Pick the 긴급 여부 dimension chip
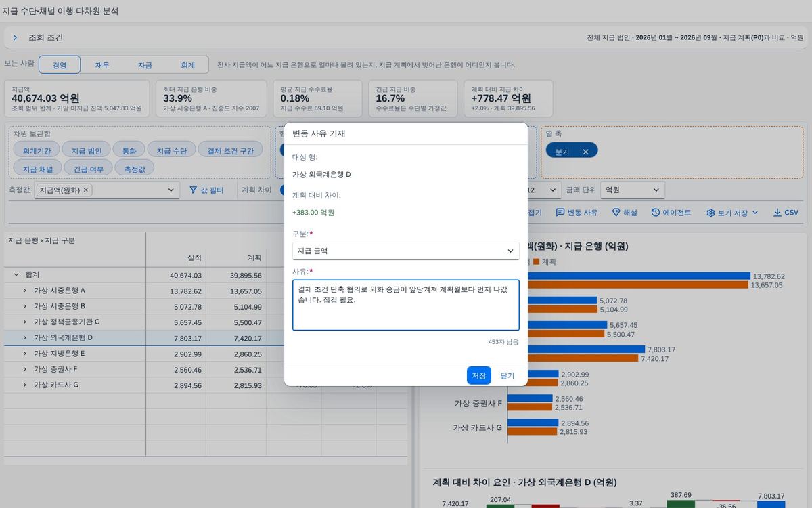The width and height of the screenshot is (812, 508). tap(89, 169)
